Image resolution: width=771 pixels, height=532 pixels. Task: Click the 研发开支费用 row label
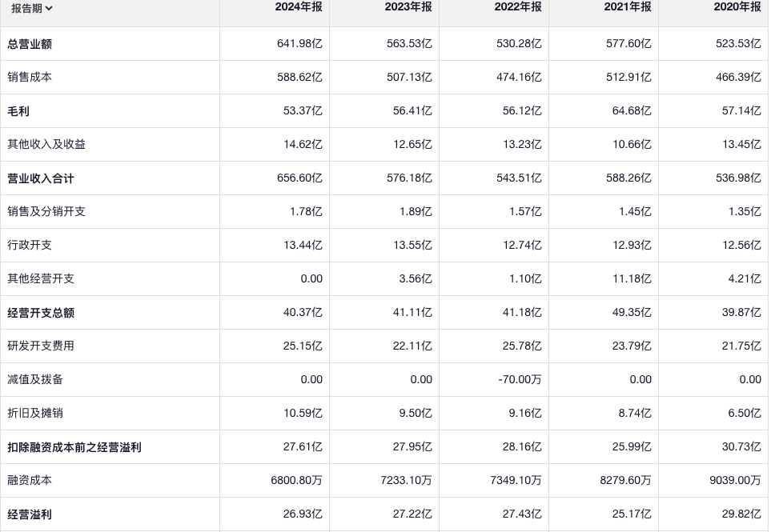41,346
